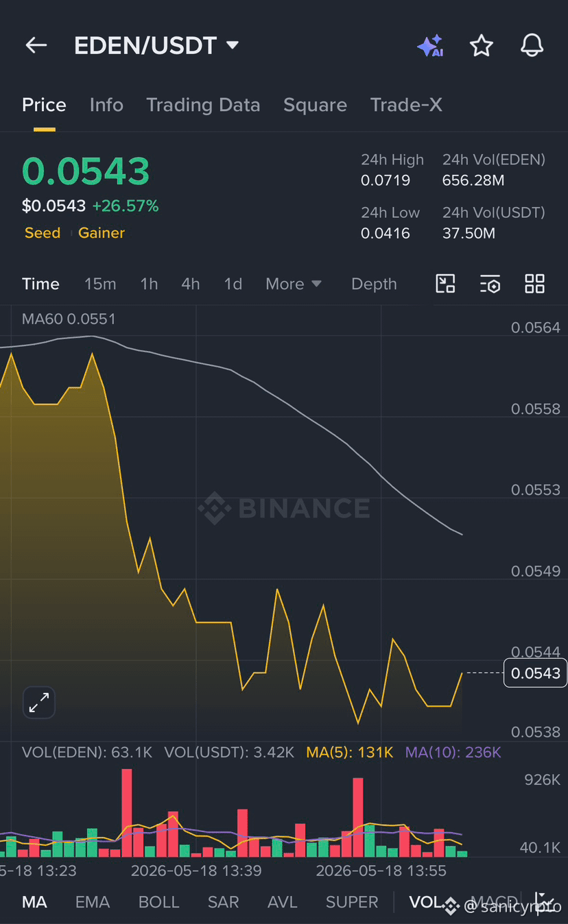Open the Trading Data tab
The height and width of the screenshot is (924, 568).
203,105
